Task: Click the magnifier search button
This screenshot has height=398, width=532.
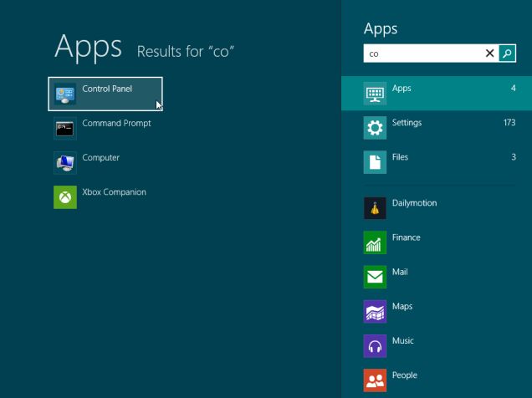Action: coord(507,54)
